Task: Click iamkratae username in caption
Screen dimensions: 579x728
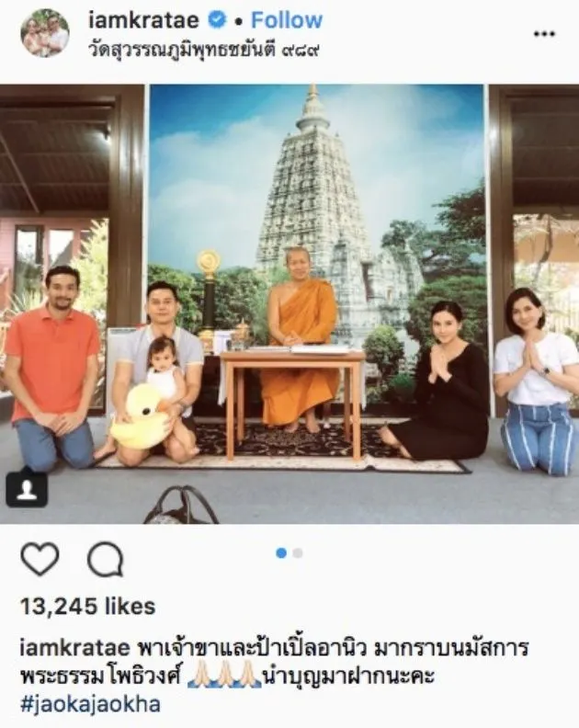Action: point(75,647)
